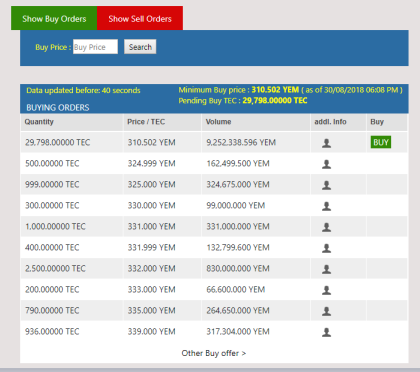Select price cell 331.999 YEM

click(x=162, y=247)
